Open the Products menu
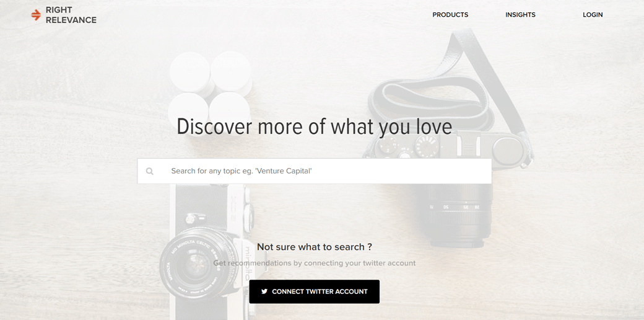 point(450,15)
